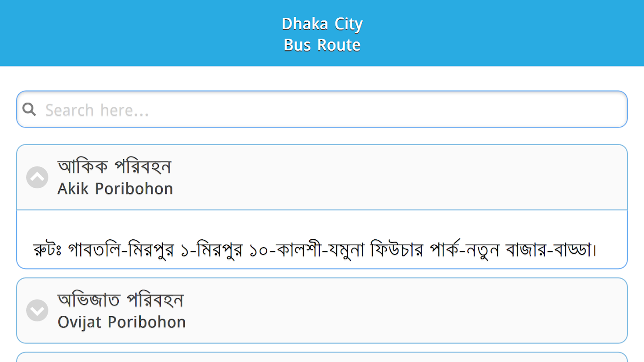Click the magnifier search icon

click(29, 109)
